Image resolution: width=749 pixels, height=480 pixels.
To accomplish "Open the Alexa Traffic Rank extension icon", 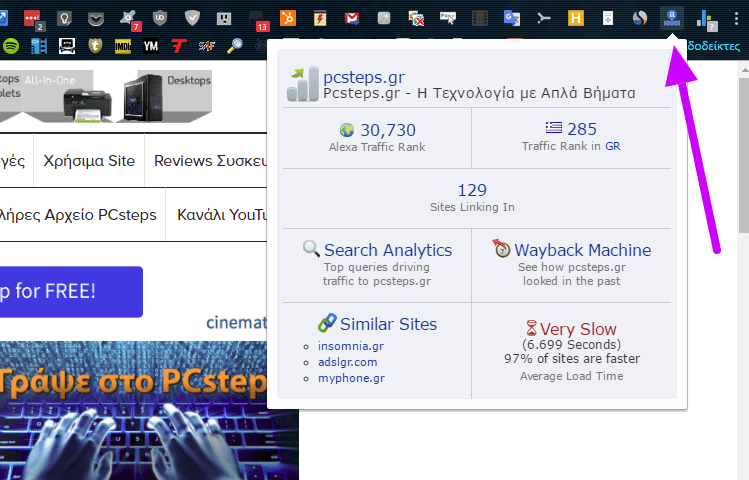I will click(672, 18).
